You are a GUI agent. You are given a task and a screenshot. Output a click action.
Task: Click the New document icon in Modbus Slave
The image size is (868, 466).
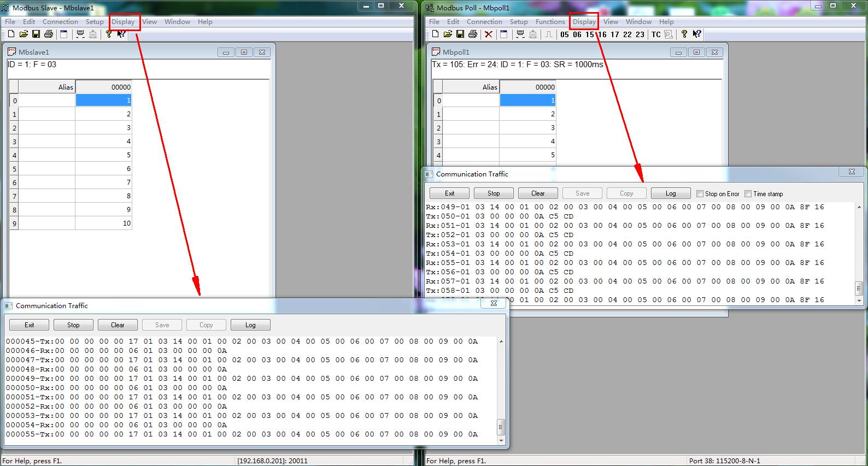pyautogui.click(x=11, y=34)
